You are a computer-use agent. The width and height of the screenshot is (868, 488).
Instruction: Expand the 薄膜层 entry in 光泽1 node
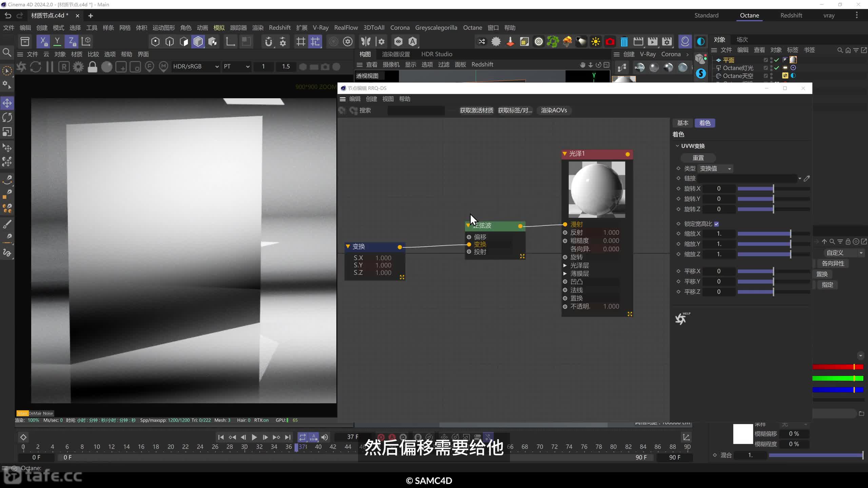[x=565, y=273]
